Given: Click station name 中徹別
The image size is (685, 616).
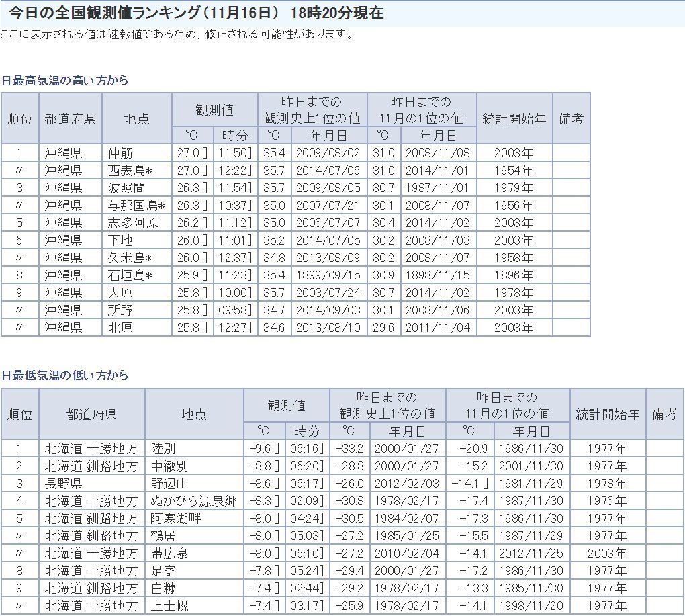Looking at the screenshot, I should coord(169,466).
